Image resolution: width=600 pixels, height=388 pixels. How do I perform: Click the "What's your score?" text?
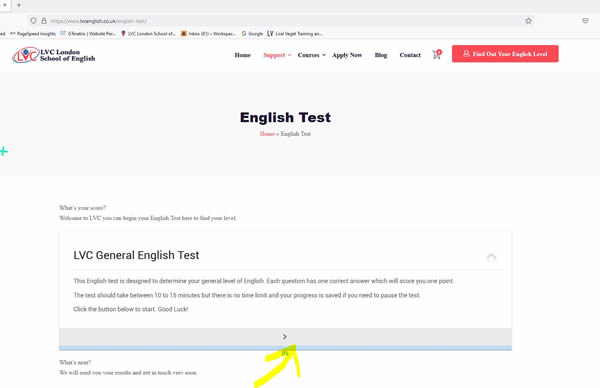[x=83, y=208]
